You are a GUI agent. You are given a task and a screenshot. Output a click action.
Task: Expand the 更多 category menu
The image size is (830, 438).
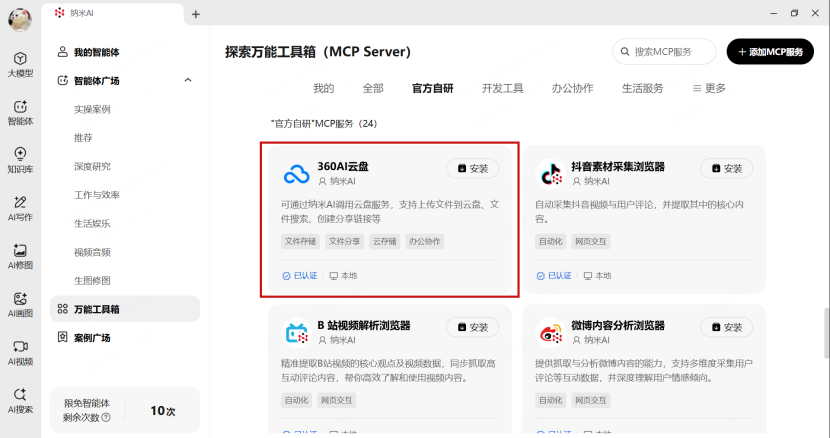[x=709, y=88]
